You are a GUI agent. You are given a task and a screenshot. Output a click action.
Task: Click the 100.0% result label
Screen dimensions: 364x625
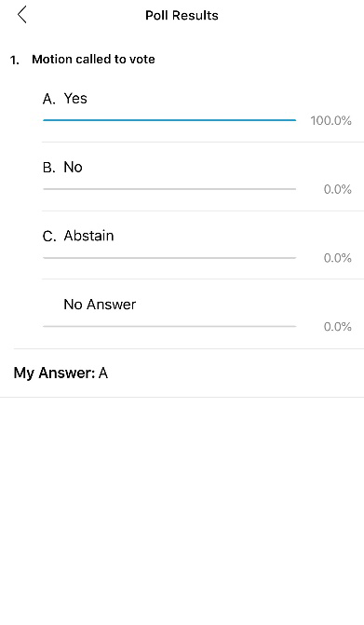pyautogui.click(x=330, y=120)
